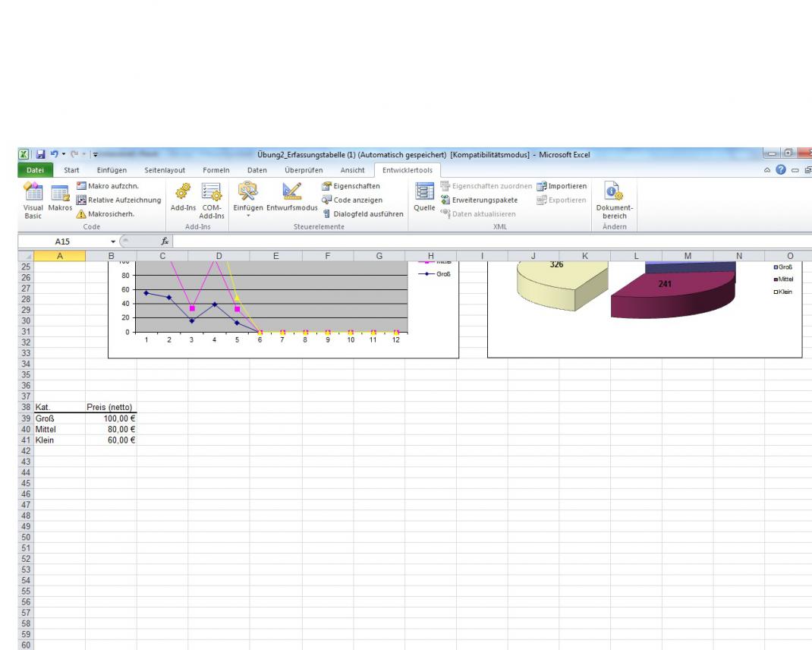Select column H header
812x650 pixels.
(x=431, y=256)
